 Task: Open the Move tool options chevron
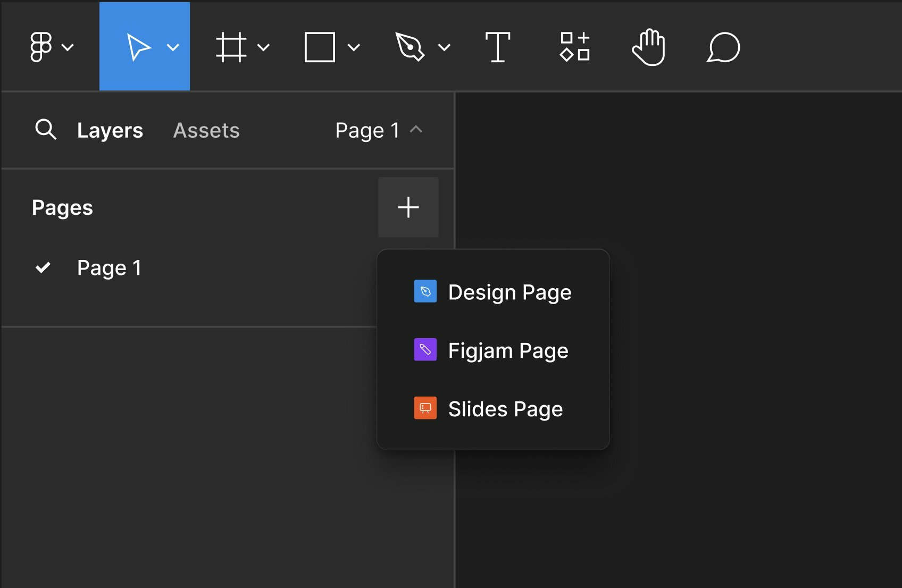tap(173, 47)
